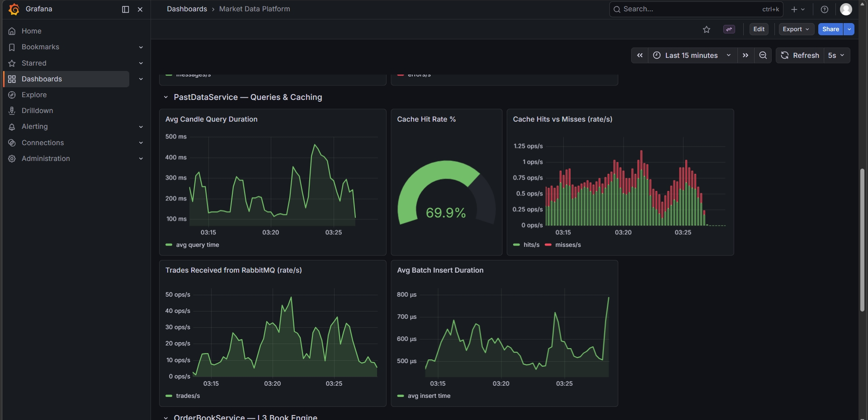The image size is (868, 420).
Task: Click the avg query time legend color
Action: pyautogui.click(x=169, y=245)
